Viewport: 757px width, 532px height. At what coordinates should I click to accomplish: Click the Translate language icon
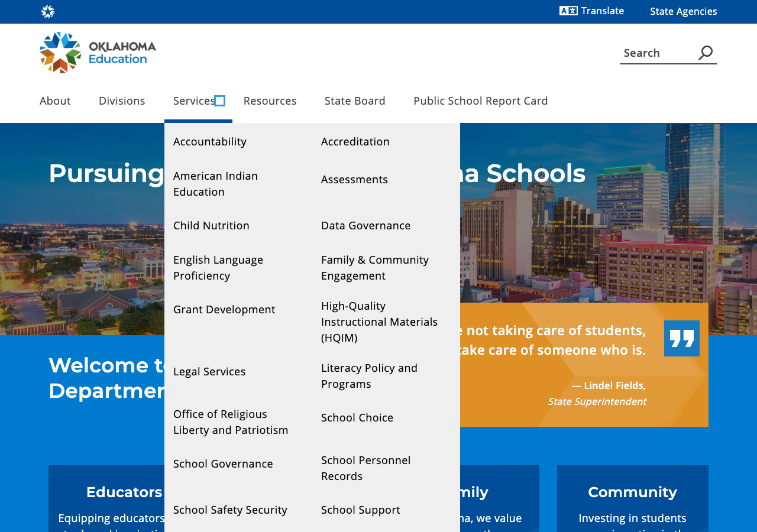[x=568, y=11]
